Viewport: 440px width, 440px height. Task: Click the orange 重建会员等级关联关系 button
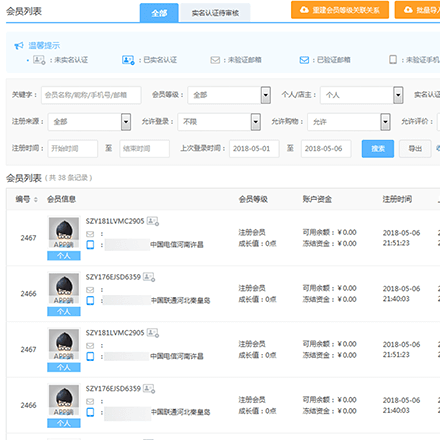click(340, 10)
